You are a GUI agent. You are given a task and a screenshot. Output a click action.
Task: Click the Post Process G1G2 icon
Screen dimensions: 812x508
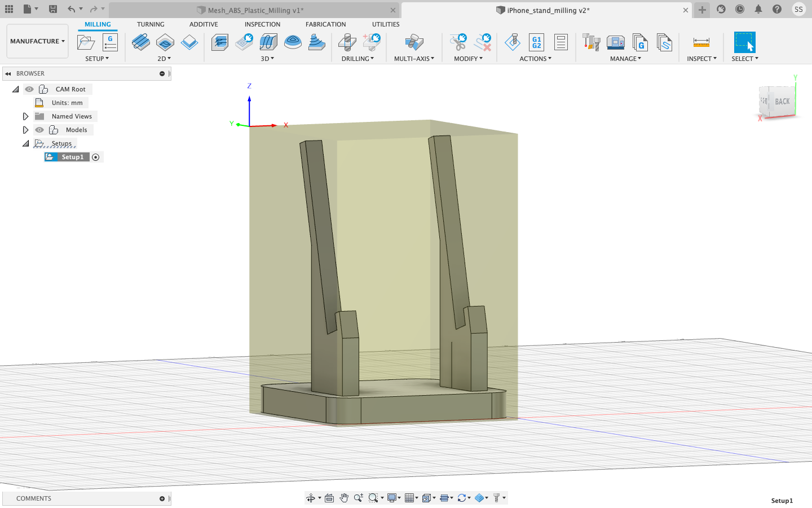(536, 42)
